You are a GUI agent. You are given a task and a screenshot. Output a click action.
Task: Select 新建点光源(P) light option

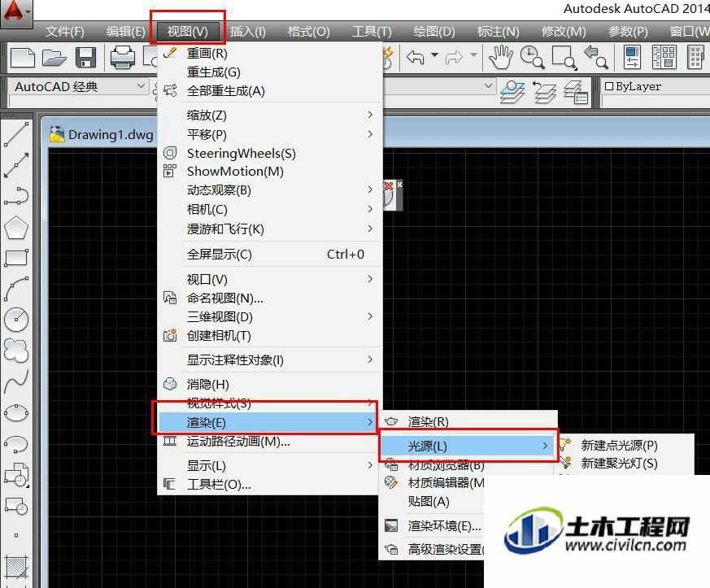(x=625, y=446)
